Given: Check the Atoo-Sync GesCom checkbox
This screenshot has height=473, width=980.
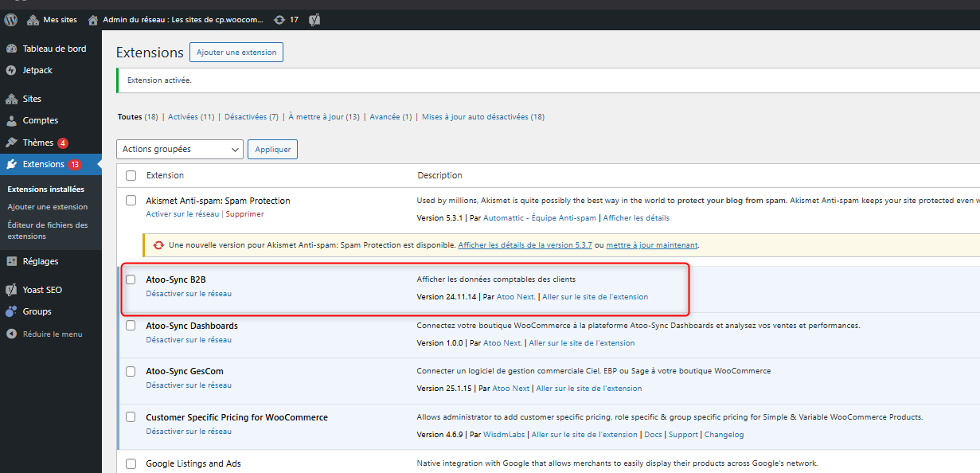Looking at the screenshot, I should click(131, 371).
